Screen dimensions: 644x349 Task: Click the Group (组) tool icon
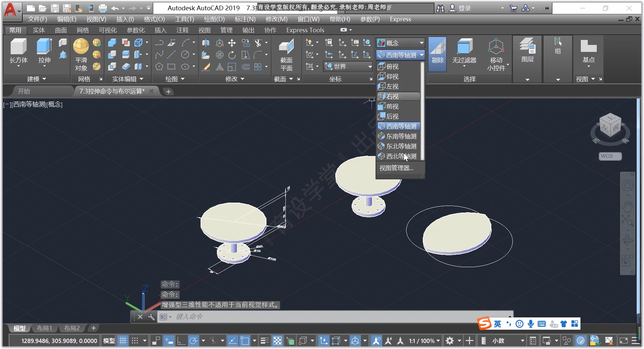[558, 46]
